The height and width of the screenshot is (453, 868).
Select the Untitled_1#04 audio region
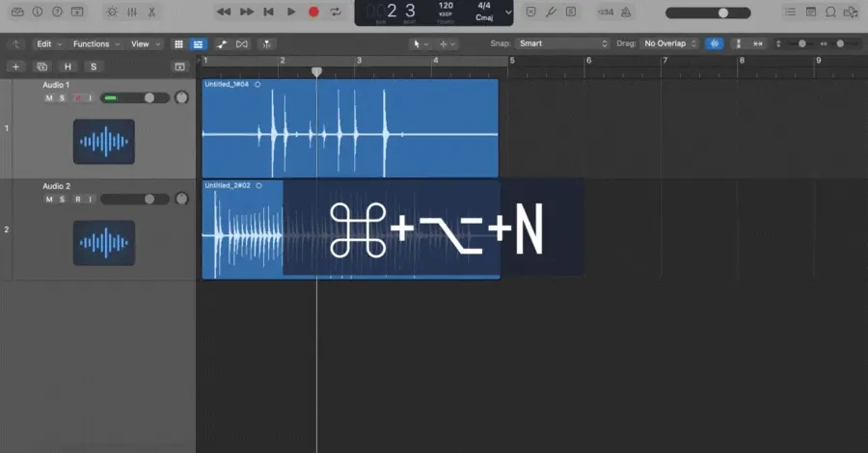350,128
